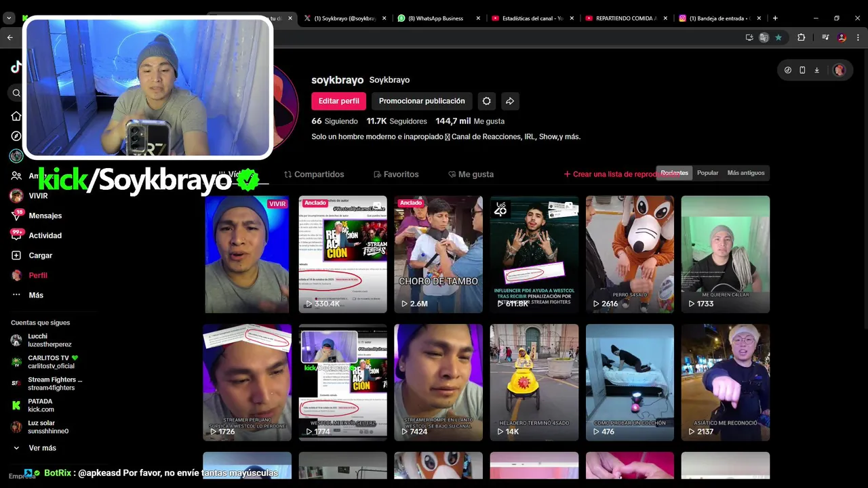Open video with 1774 views

pyautogui.click(x=342, y=382)
